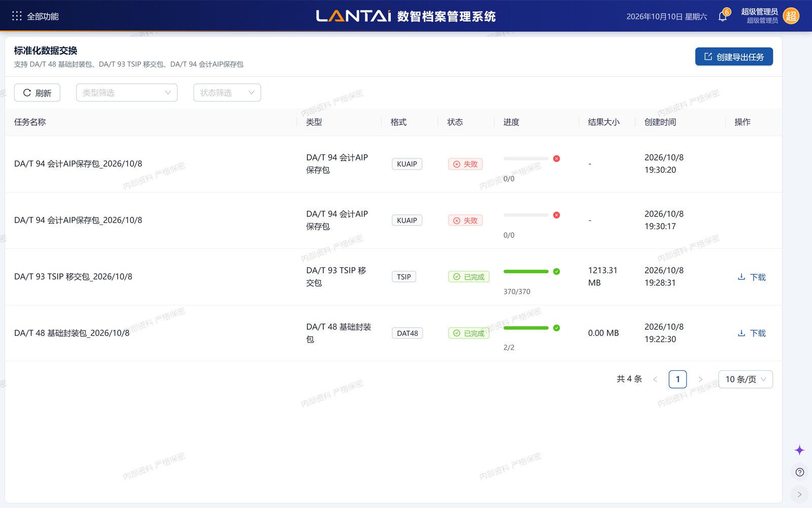Click the purple AI sparkle icon

(x=799, y=450)
